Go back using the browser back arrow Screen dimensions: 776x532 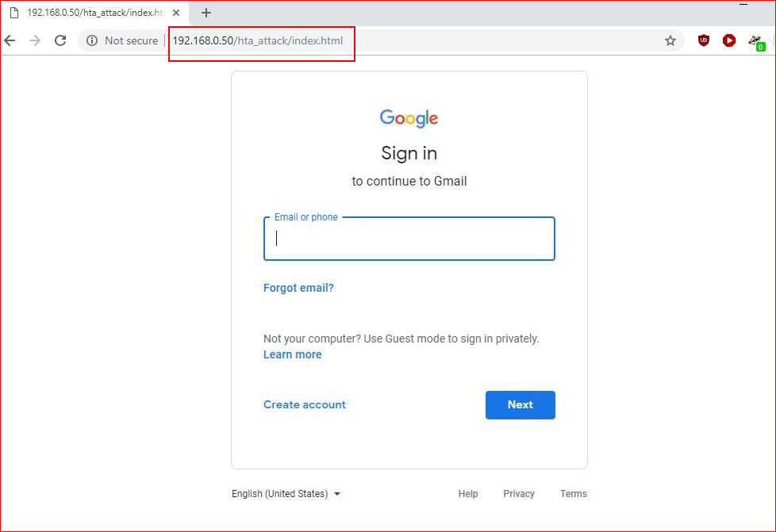(10, 40)
